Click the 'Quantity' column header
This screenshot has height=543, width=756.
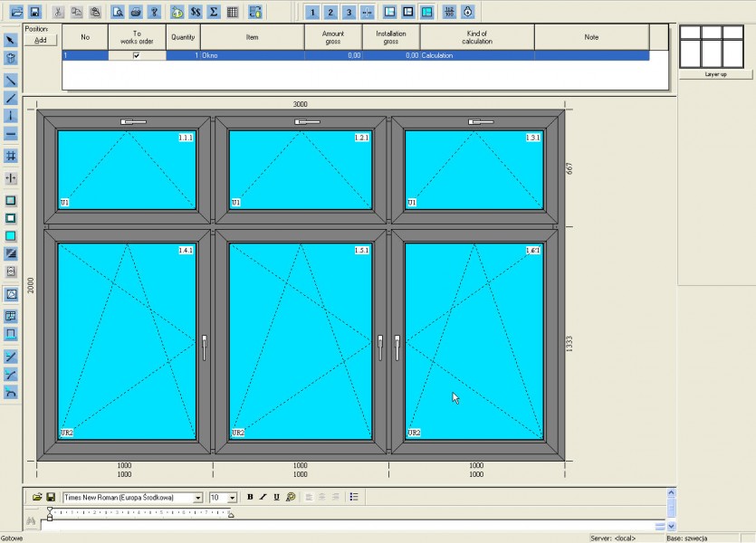(x=183, y=37)
